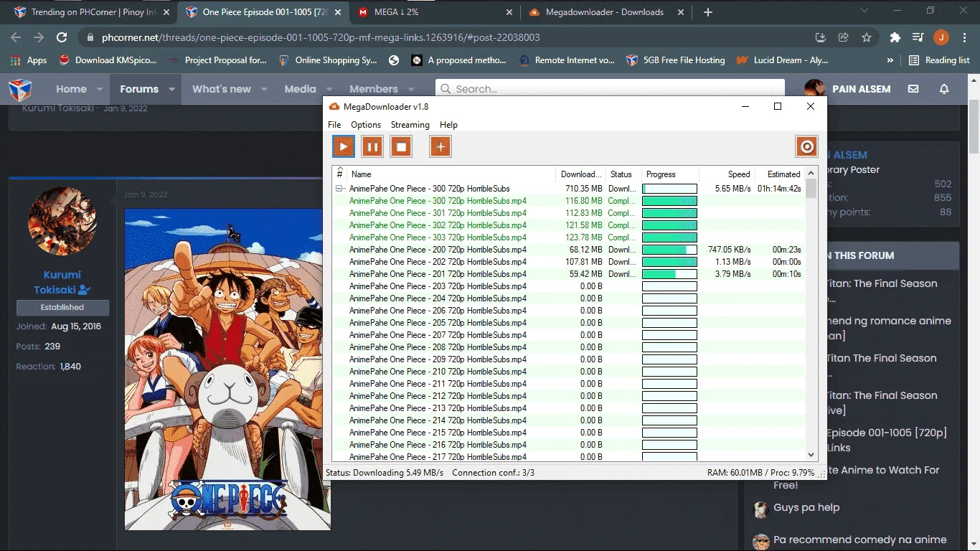Click progress bar of the One Piece - 300 package

669,189
